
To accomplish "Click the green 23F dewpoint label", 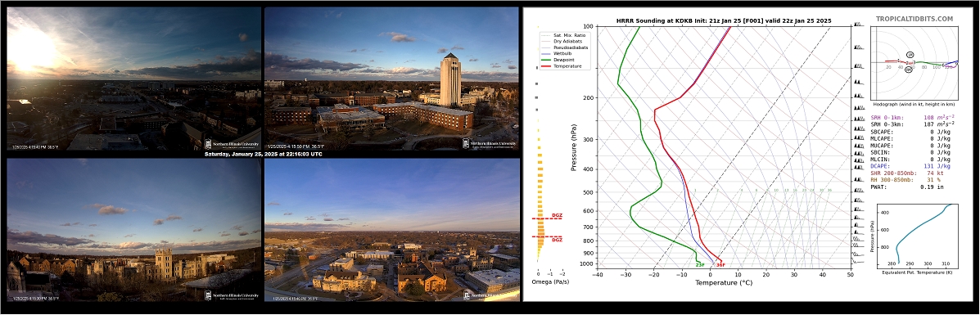I will (x=700, y=265).
